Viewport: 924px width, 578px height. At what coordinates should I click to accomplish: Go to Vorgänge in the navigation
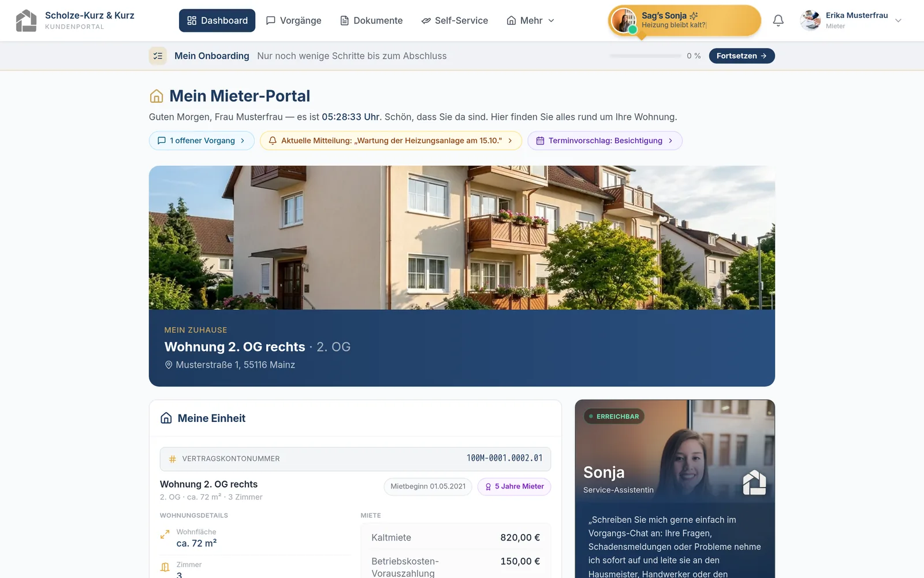[293, 21]
